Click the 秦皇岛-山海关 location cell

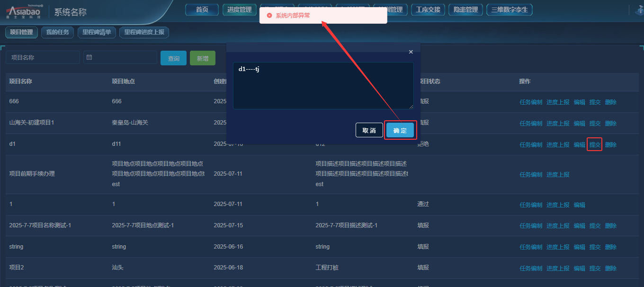click(130, 123)
